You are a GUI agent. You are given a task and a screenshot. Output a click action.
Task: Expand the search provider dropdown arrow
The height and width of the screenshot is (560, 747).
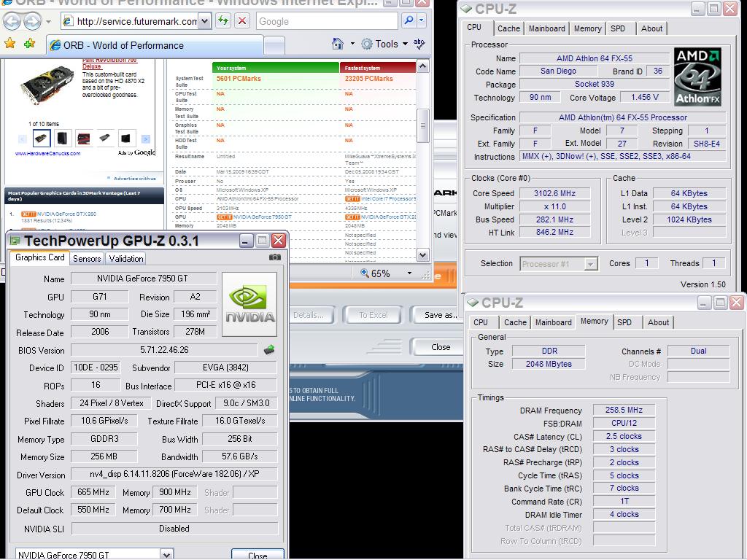click(421, 20)
